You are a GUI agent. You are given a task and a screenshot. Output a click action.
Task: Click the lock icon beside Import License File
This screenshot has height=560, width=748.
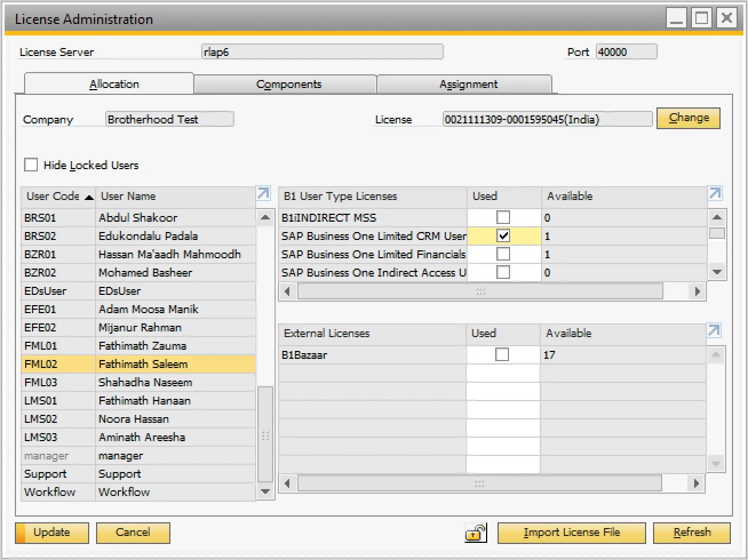pyautogui.click(x=476, y=533)
